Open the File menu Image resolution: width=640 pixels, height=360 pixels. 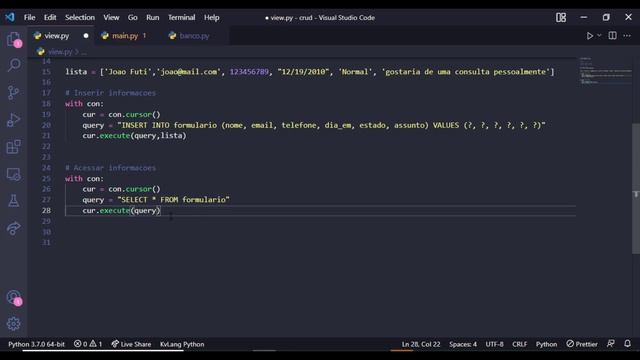(29, 18)
